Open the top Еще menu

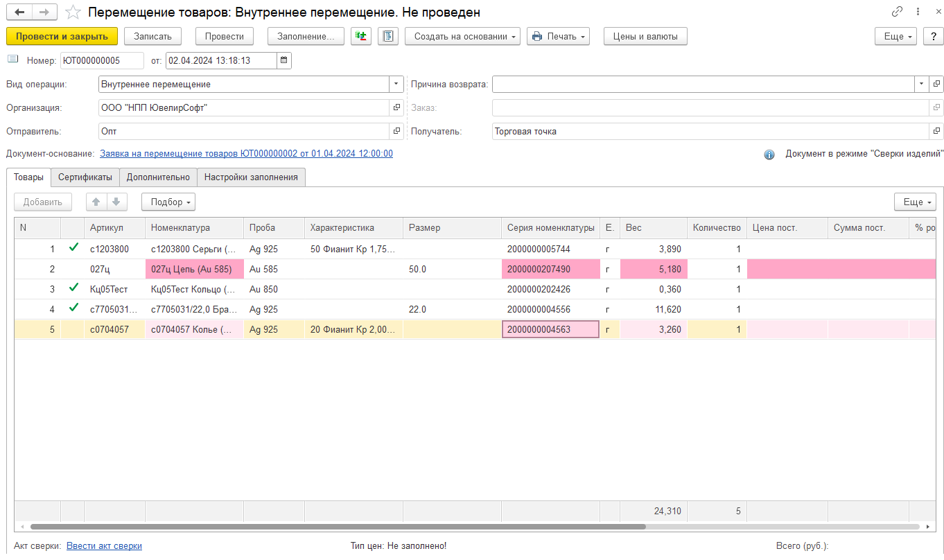coord(896,36)
